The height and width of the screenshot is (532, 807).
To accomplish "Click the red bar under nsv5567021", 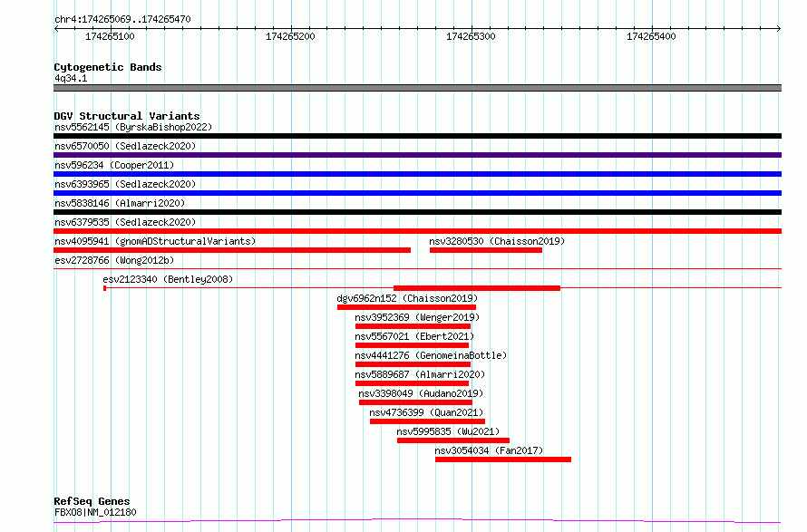I will click(x=412, y=345).
